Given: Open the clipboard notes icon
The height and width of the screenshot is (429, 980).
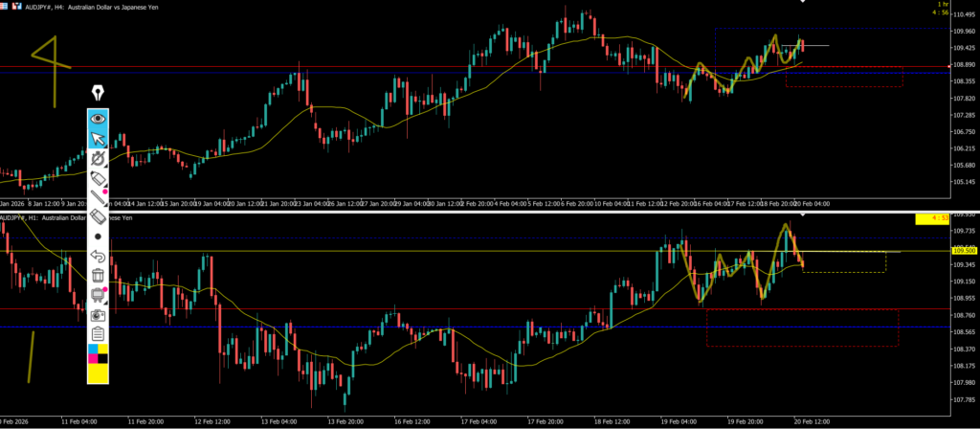Looking at the screenshot, I should pos(98,333).
